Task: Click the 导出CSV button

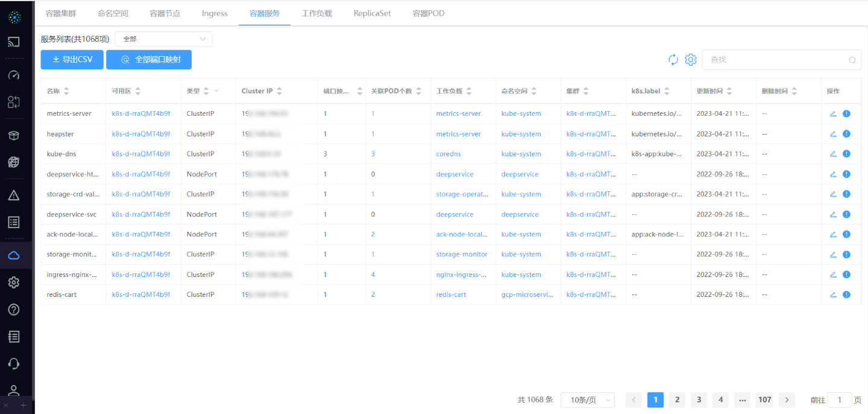Action: tap(72, 60)
